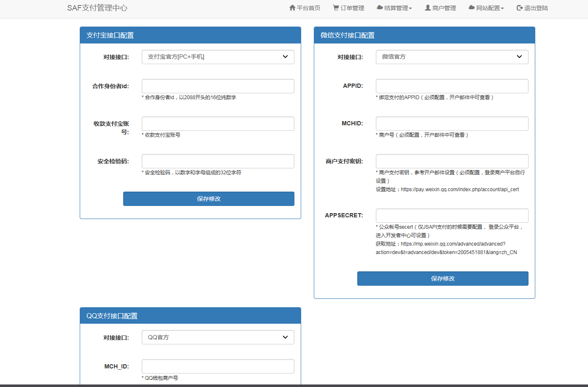Click 保存修改 in 支付宝接口配置 panel

[208, 198]
